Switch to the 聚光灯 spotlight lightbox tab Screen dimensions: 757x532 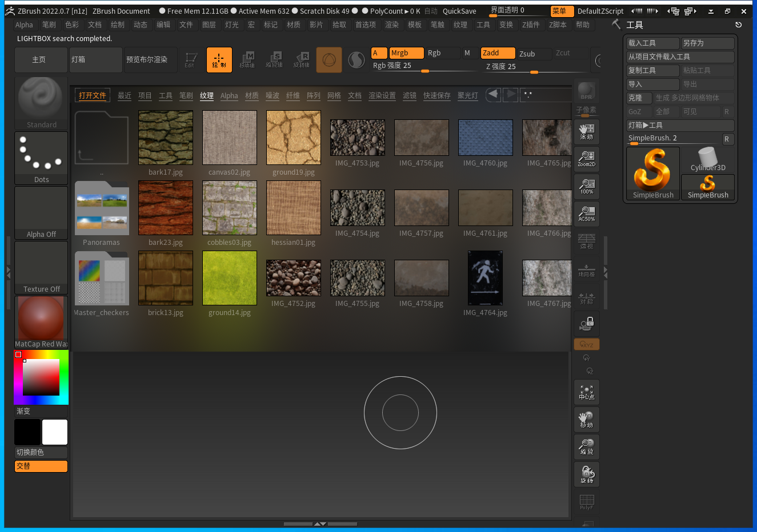point(468,95)
